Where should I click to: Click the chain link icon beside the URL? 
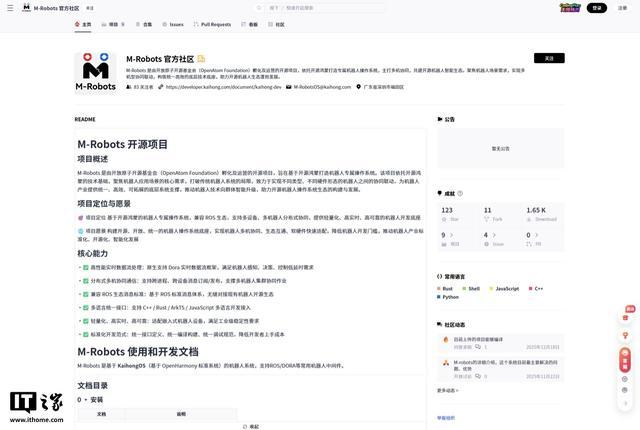click(x=161, y=87)
